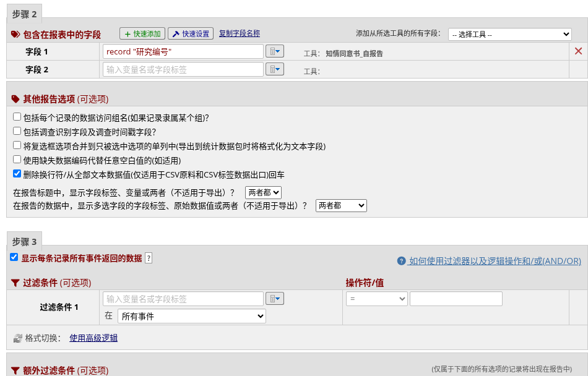The height and width of the screenshot is (376, 588).
Task: Select the 步骤 3 tab
Action: [24, 242]
